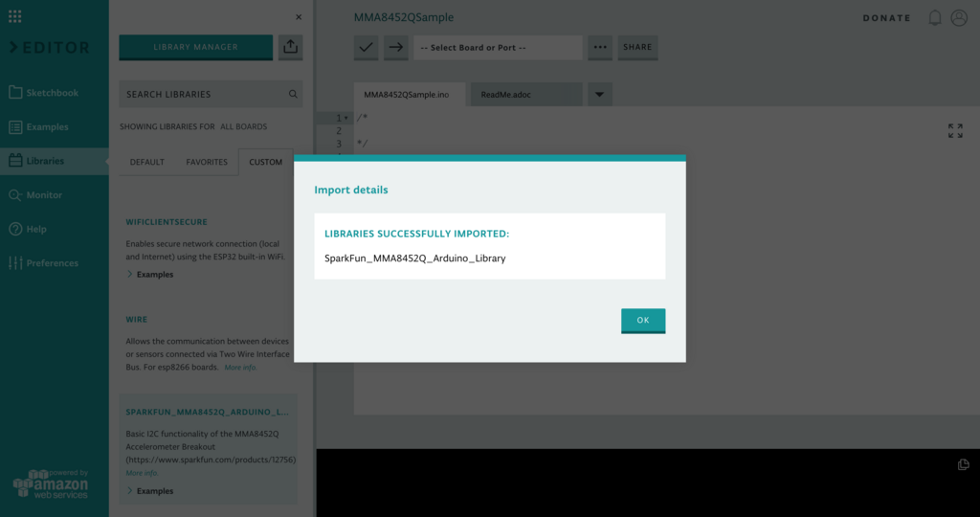
Task: Open the Preferences section
Action: (x=43, y=263)
